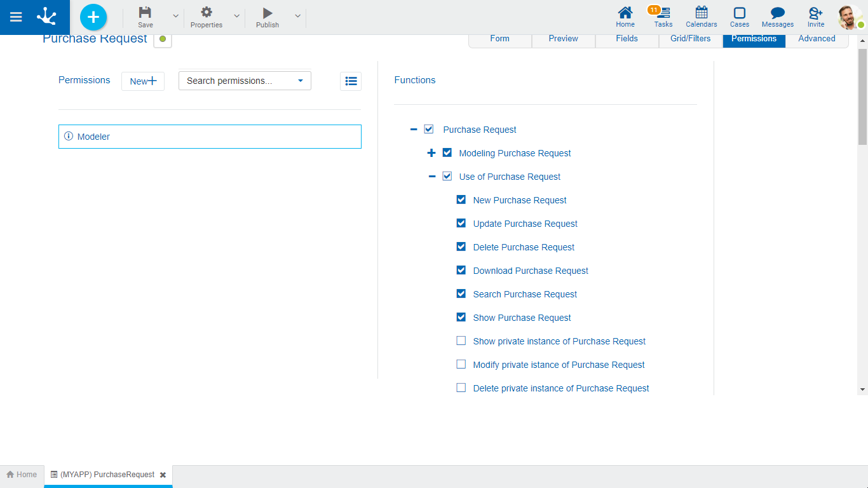Open the Messages speech bubble icon
868x488 pixels.
coord(778,13)
